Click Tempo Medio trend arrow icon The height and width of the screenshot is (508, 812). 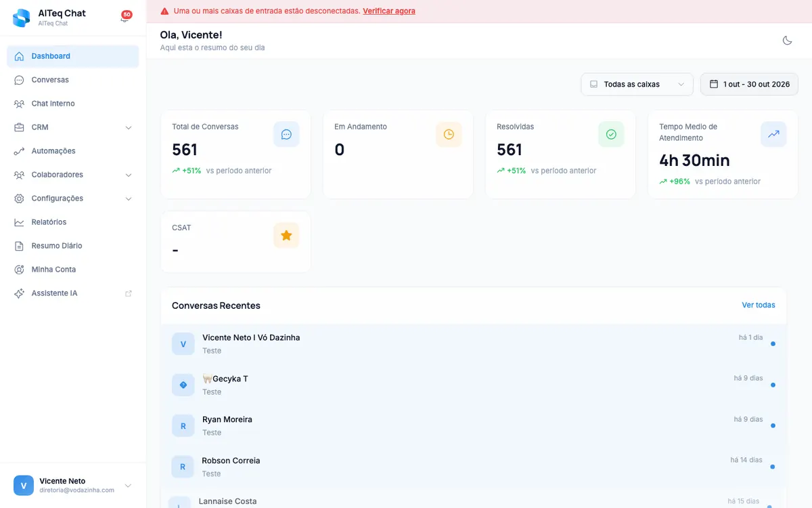tap(773, 134)
